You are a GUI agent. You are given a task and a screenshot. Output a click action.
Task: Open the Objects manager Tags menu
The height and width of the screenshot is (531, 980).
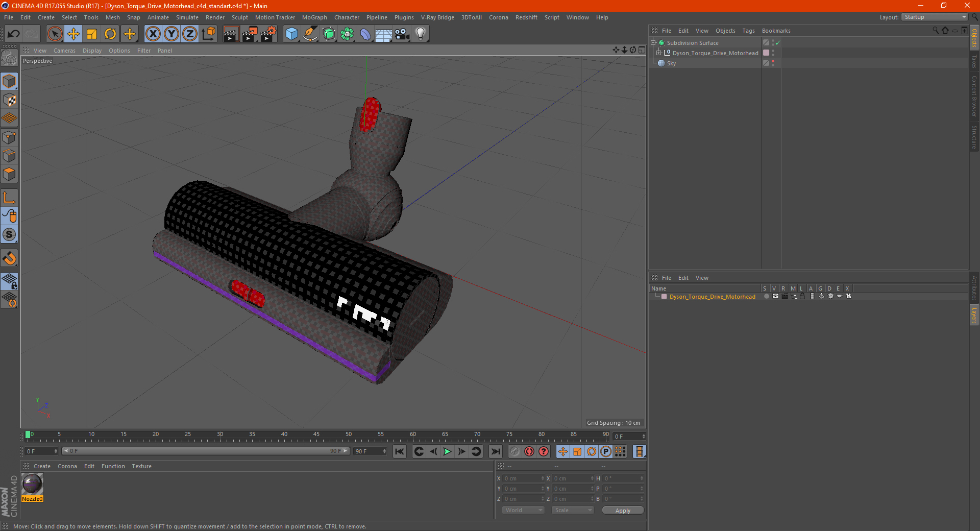tap(748, 31)
